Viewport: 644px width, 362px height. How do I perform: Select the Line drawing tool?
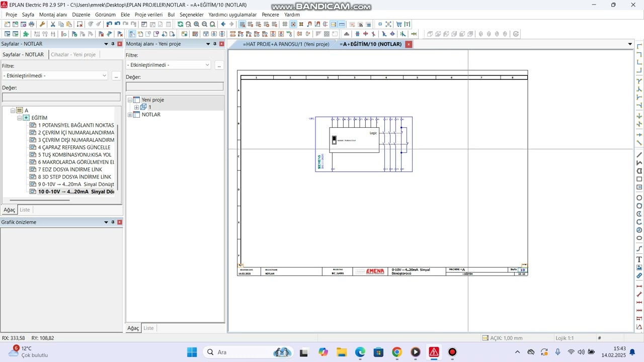[x=639, y=155]
